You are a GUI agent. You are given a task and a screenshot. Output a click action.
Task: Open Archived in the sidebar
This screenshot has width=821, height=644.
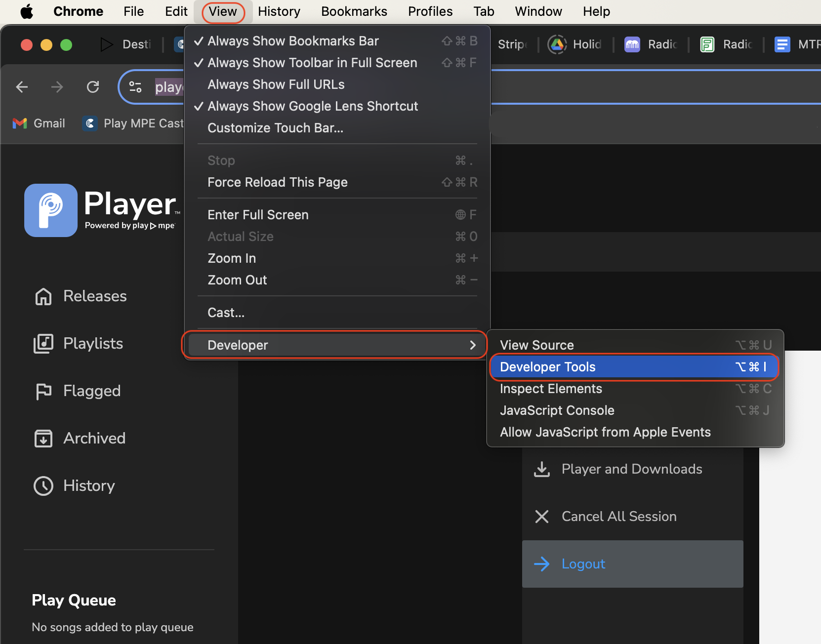[x=81, y=439]
